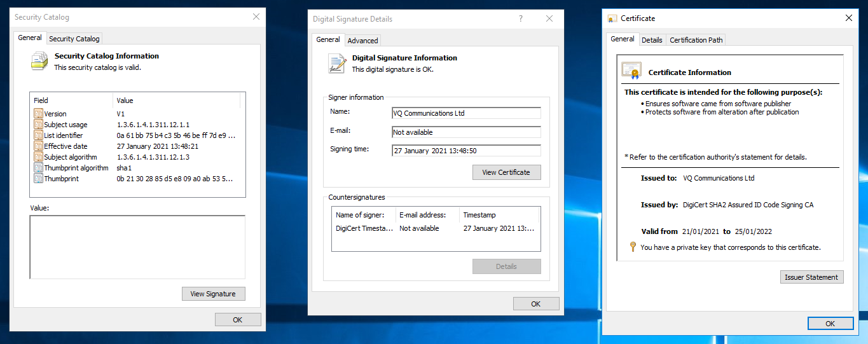Click the Valid from date 21/01/2021
The height and width of the screenshot is (344, 868).
pos(701,231)
